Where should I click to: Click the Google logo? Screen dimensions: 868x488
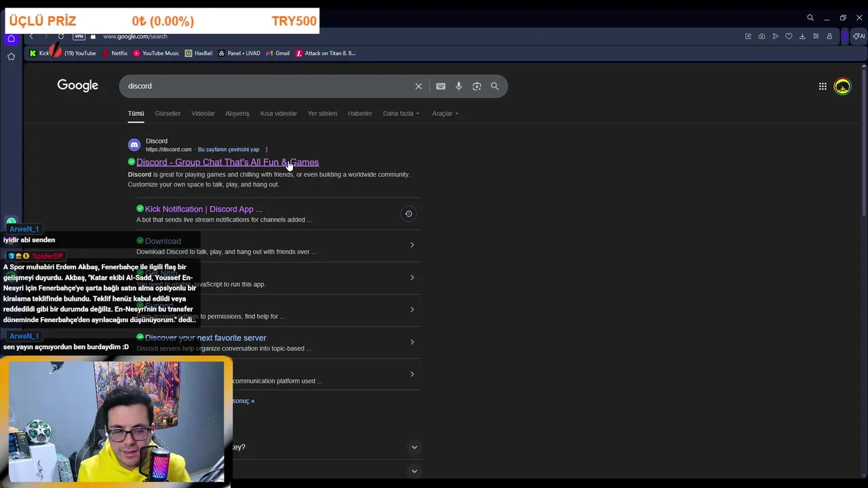(77, 85)
